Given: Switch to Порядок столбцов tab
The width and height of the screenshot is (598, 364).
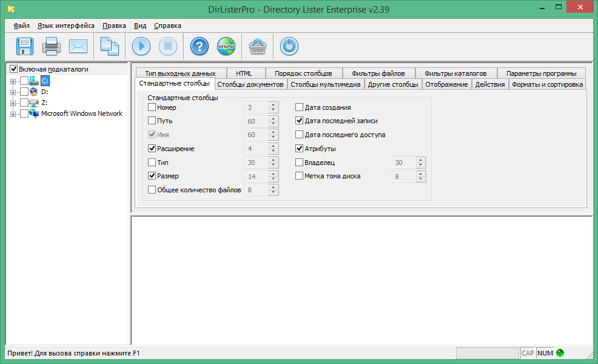Looking at the screenshot, I should point(303,73).
